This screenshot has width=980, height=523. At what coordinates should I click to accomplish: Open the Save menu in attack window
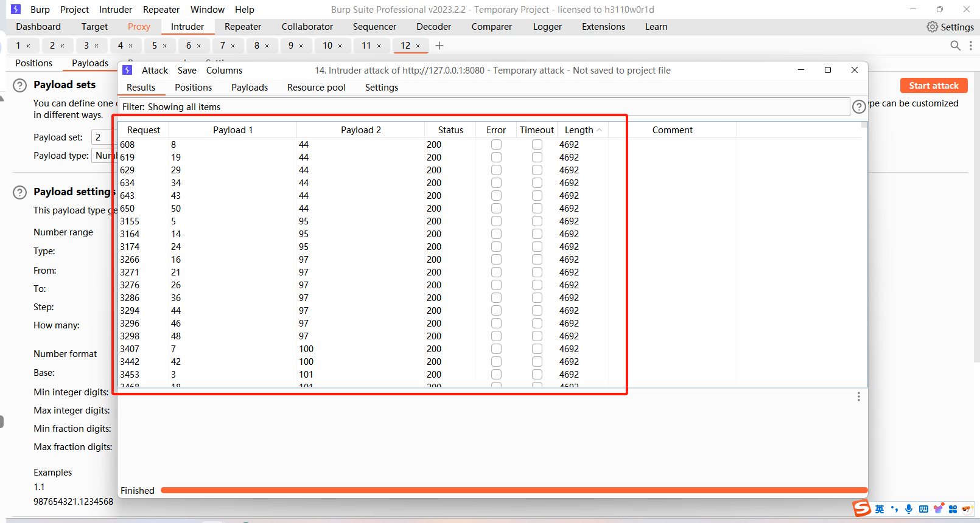[187, 71]
